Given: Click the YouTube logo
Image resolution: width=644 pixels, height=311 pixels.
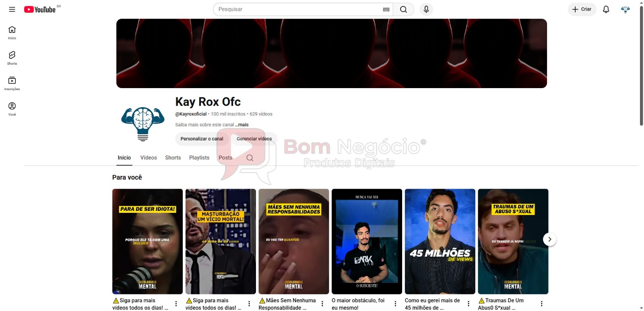Looking at the screenshot, I should click(40, 9).
